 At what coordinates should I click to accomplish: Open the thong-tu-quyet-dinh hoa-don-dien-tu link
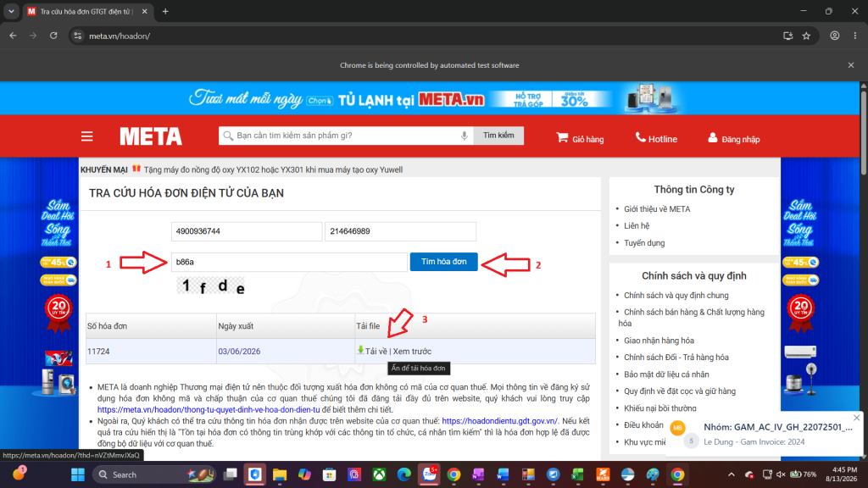pos(209,409)
